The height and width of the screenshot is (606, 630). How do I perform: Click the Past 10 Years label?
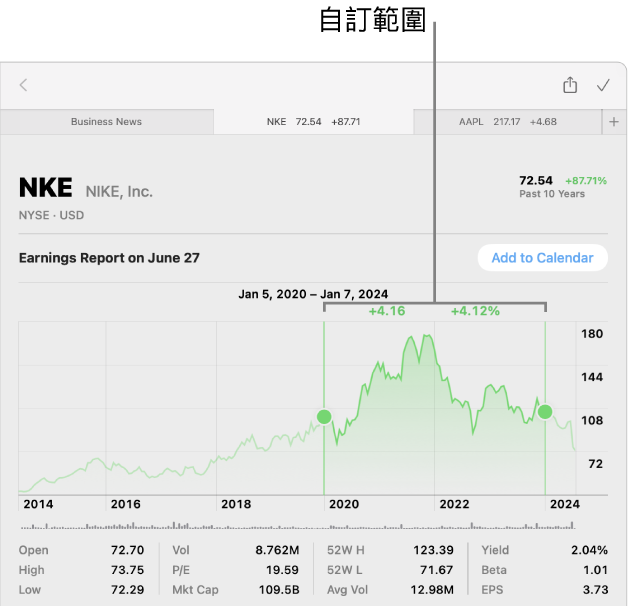point(552,194)
